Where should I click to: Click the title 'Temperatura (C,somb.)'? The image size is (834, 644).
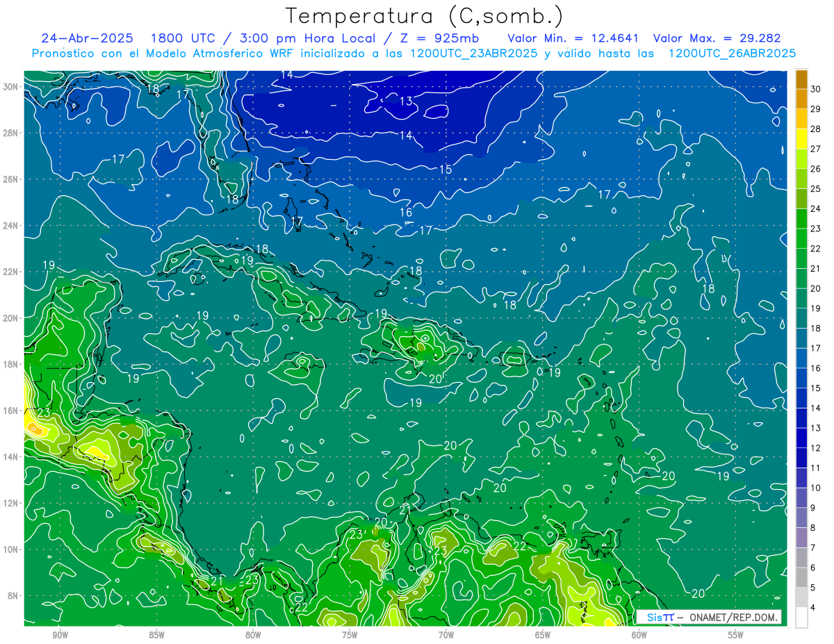[425, 17]
